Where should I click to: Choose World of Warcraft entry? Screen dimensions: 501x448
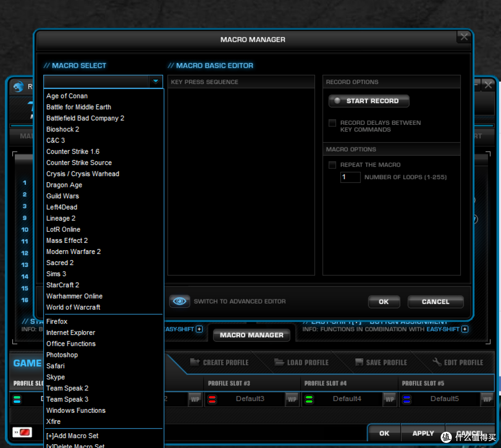pos(73,307)
